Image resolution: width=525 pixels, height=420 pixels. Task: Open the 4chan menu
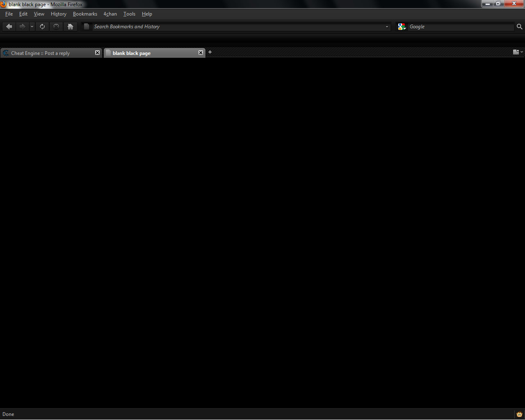point(110,14)
